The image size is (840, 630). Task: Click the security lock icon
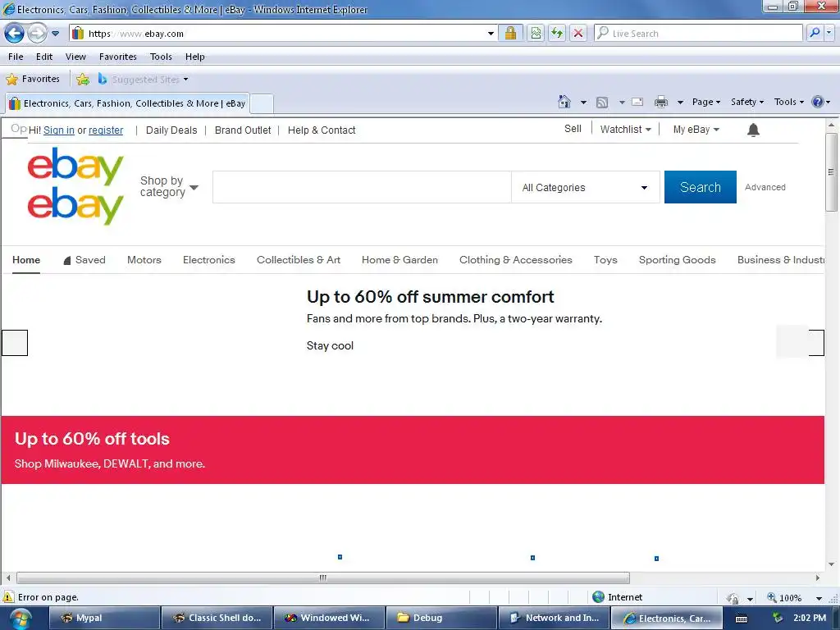pos(510,33)
